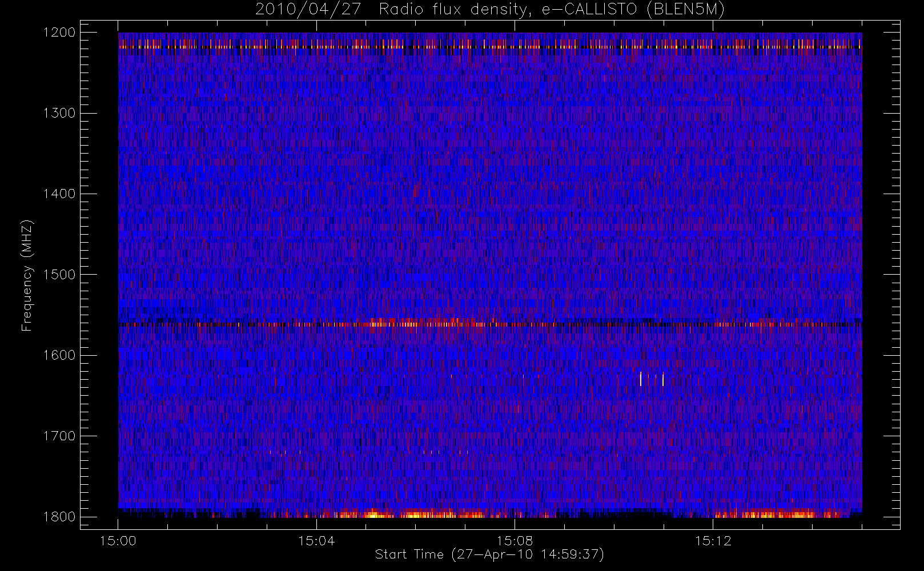Click the 'Frequency (MHZ)' y-axis title
Viewport: 924px width, 571px height.
click(x=27, y=275)
